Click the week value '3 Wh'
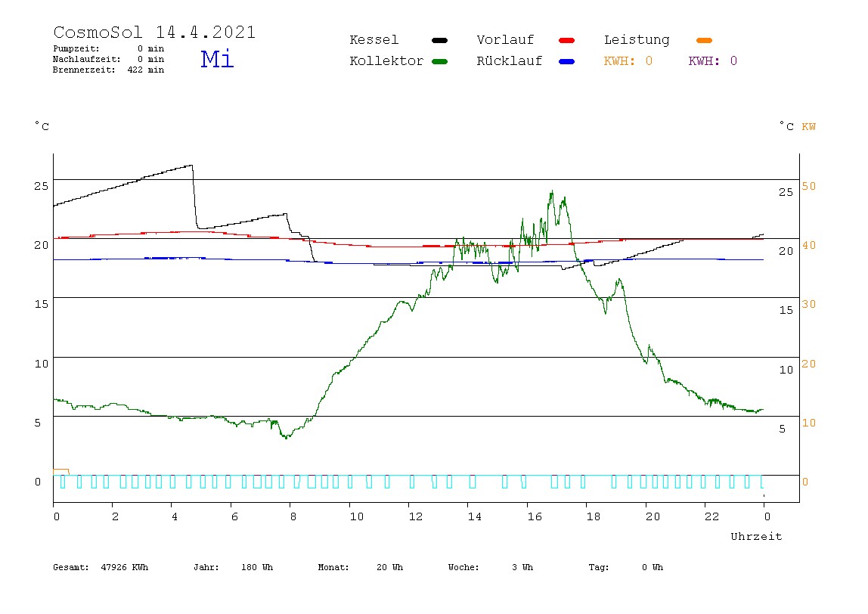The image size is (868, 614). pyautogui.click(x=522, y=567)
